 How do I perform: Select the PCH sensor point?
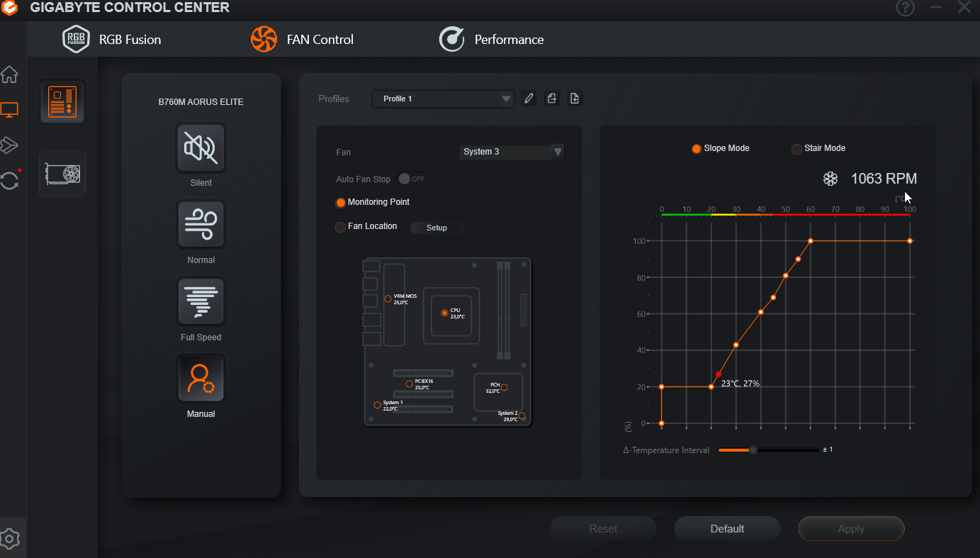[x=504, y=387]
